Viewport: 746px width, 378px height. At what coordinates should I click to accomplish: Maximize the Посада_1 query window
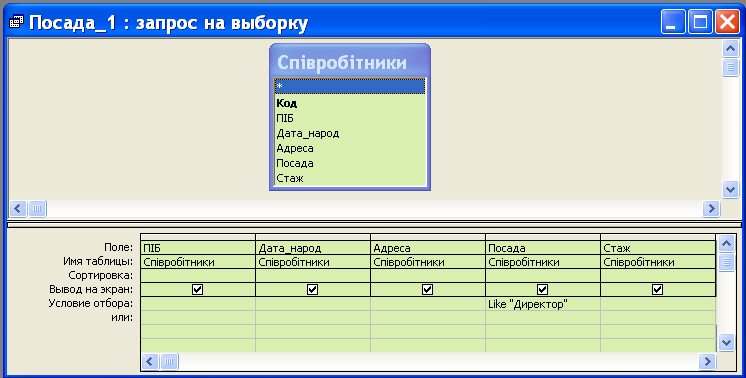point(700,22)
